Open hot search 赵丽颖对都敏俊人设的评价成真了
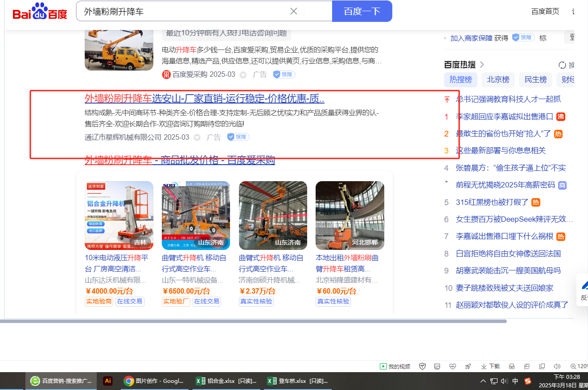 coord(512,305)
